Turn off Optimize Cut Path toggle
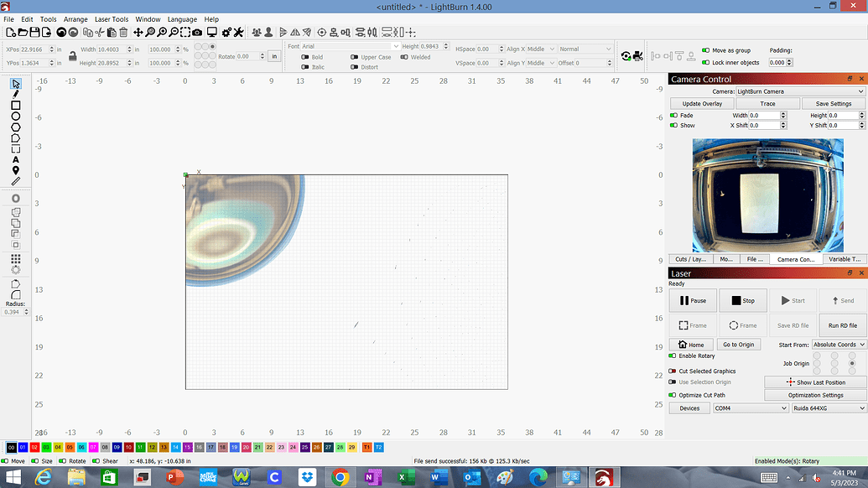Image resolution: width=868 pixels, height=488 pixels. [x=673, y=395]
